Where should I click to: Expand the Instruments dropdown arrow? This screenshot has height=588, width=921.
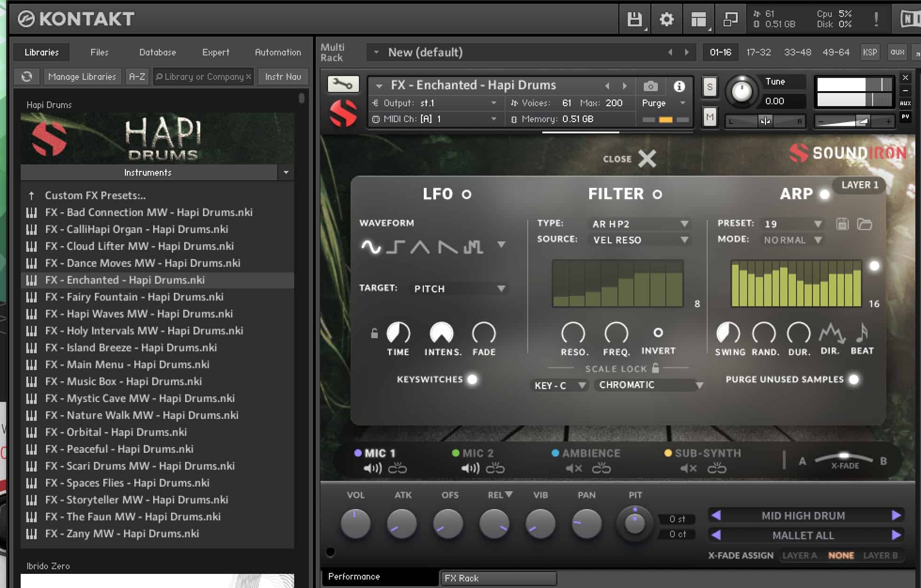(286, 173)
